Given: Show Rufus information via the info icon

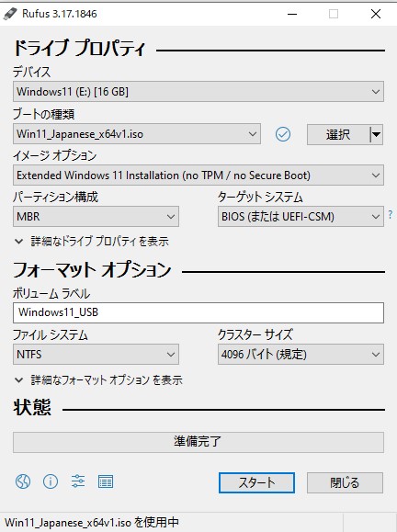Looking at the screenshot, I should 51,481.
